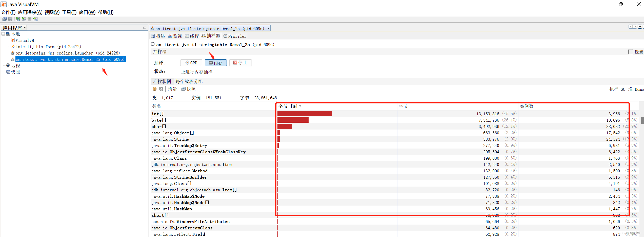
Task: Click the int[] red bytes bar
Action: tap(305, 114)
